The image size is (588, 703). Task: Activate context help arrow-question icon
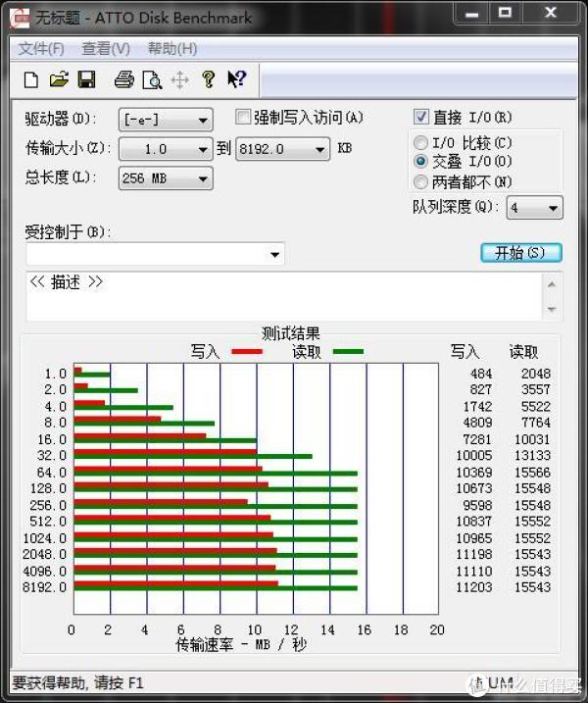click(236, 79)
